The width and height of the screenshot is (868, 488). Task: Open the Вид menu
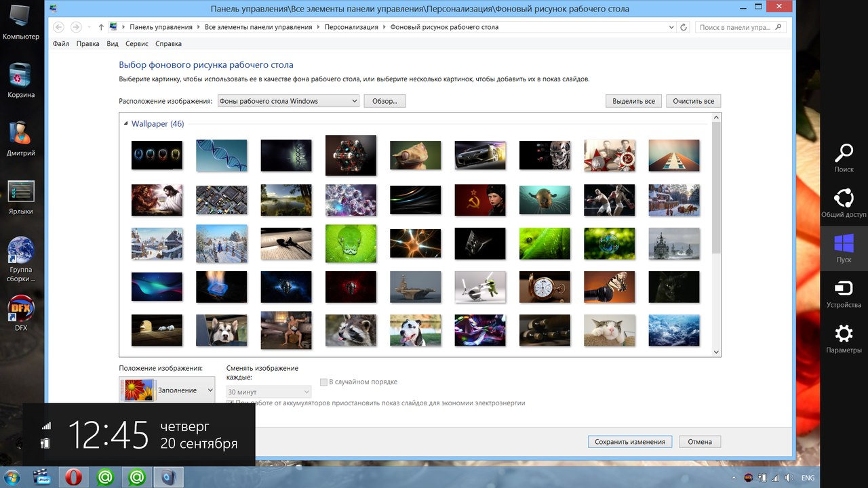pyautogui.click(x=113, y=44)
